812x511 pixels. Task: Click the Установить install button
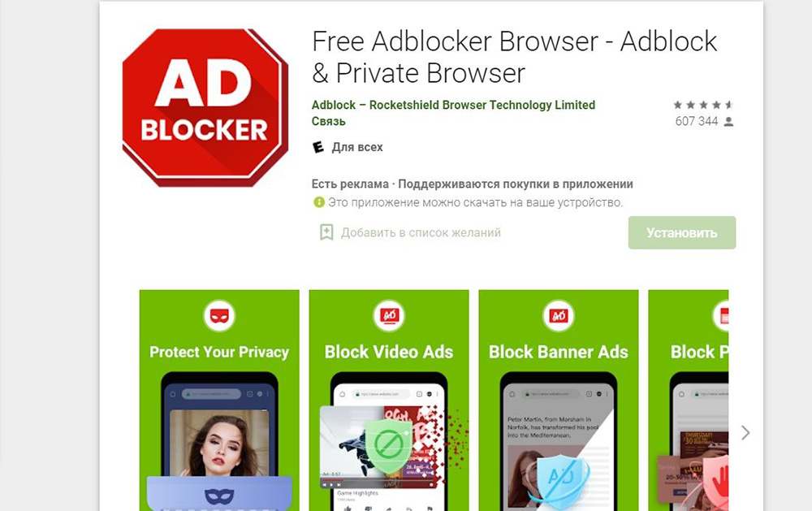(x=681, y=232)
